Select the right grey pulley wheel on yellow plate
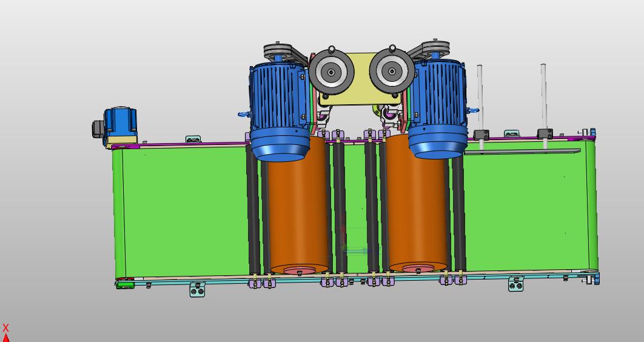Image resolution: width=644 pixels, height=342 pixels. click(392, 71)
